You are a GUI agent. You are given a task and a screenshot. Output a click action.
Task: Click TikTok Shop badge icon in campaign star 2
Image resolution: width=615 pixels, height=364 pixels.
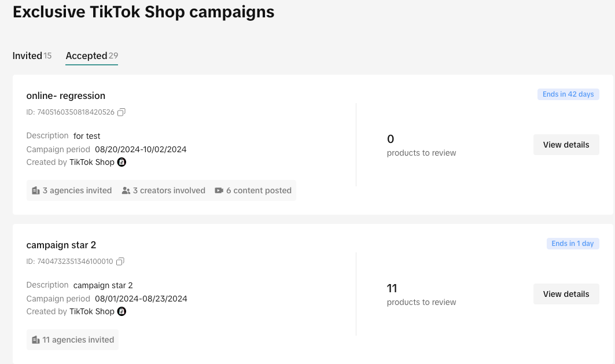[x=122, y=311]
